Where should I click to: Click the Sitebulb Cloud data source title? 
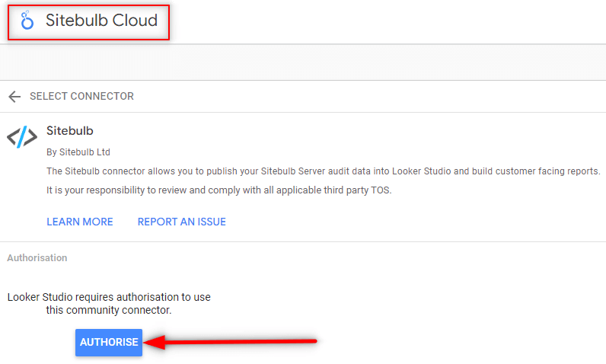[102, 21]
